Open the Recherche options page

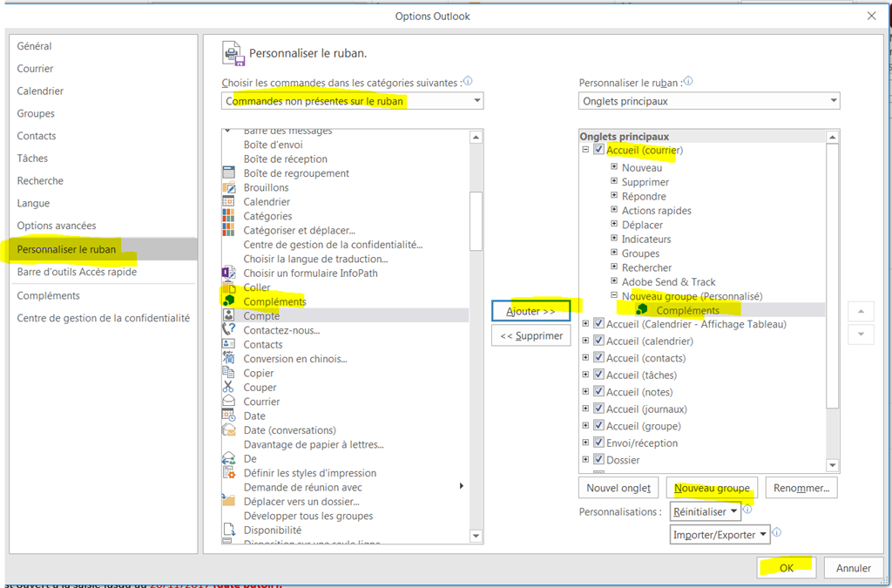tap(103, 181)
